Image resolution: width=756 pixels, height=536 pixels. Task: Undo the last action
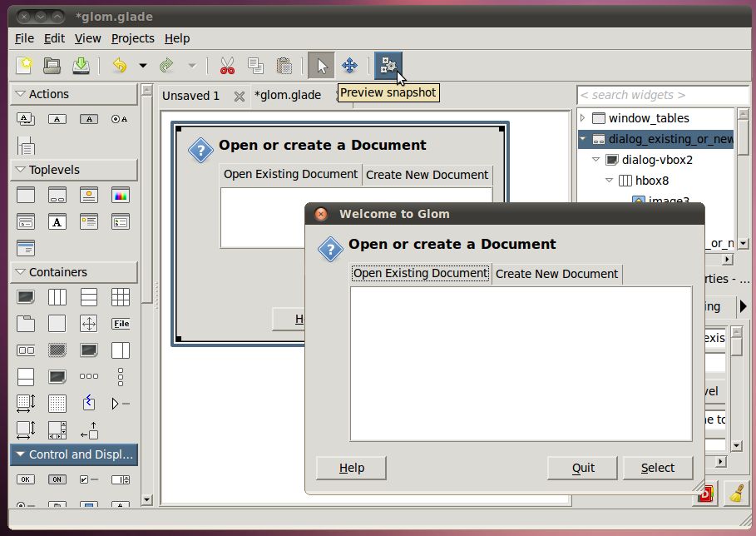pos(120,65)
